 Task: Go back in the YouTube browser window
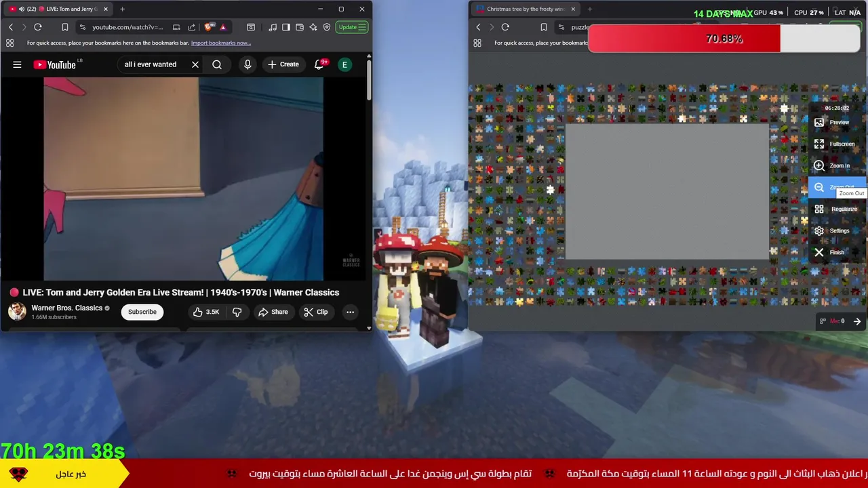pos(11,27)
